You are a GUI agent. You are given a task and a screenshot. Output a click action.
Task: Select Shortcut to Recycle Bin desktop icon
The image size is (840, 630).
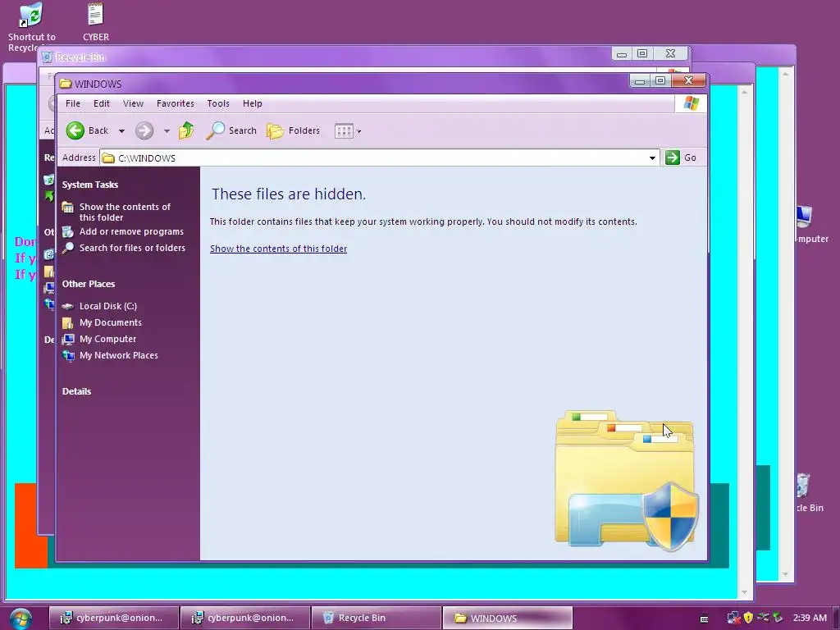31,27
